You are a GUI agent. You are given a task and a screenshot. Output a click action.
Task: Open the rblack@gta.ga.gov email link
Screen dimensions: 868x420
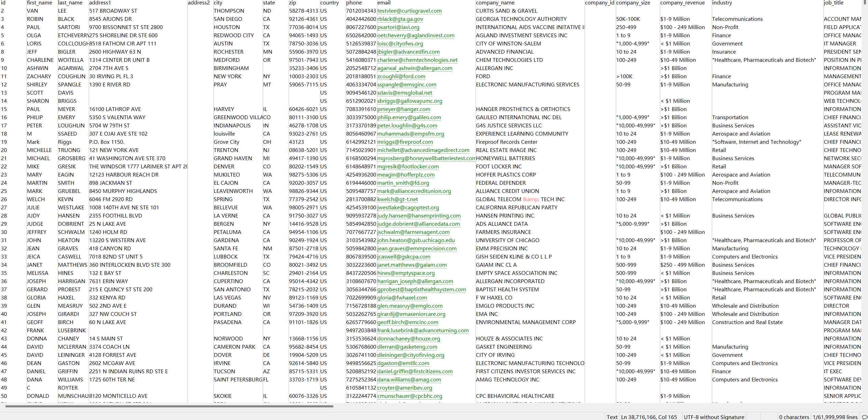(400, 19)
